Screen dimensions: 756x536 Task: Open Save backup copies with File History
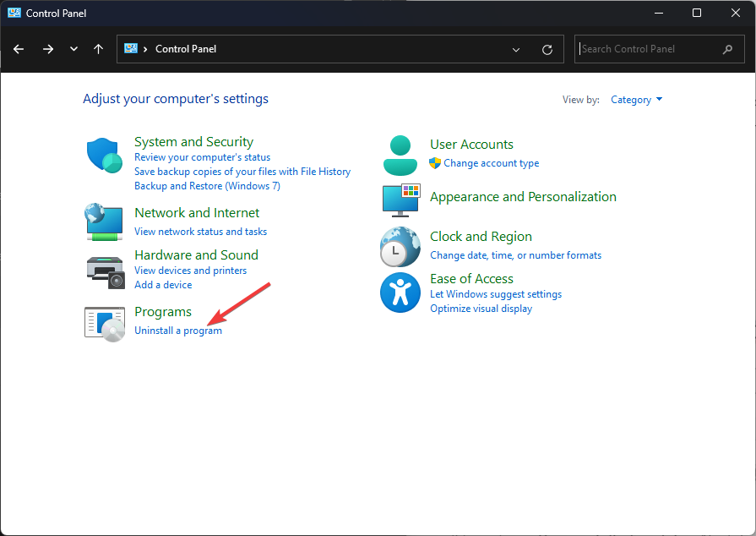(242, 172)
